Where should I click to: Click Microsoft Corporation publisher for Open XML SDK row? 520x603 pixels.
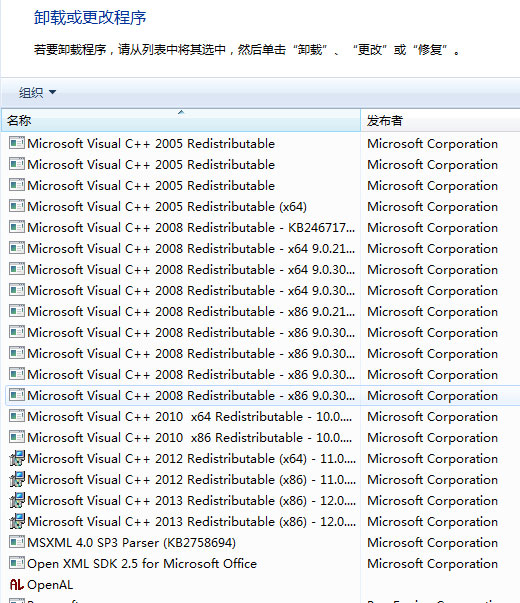(x=432, y=564)
